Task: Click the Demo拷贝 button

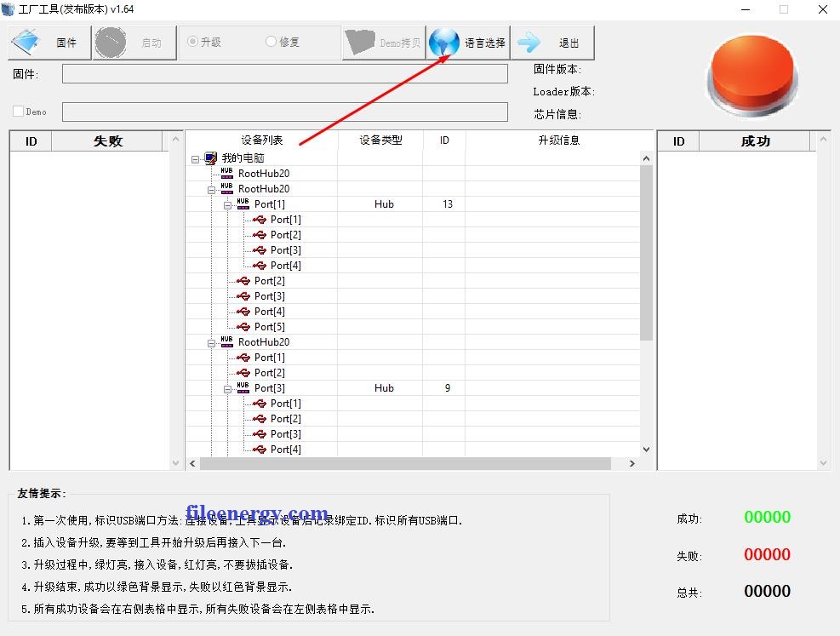Action: coord(384,43)
